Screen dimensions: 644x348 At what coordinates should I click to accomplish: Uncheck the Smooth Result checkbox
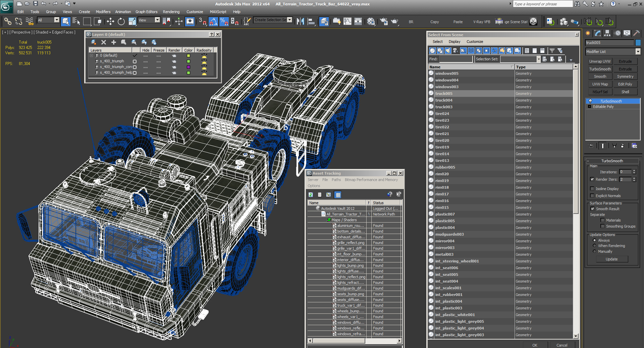point(592,209)
